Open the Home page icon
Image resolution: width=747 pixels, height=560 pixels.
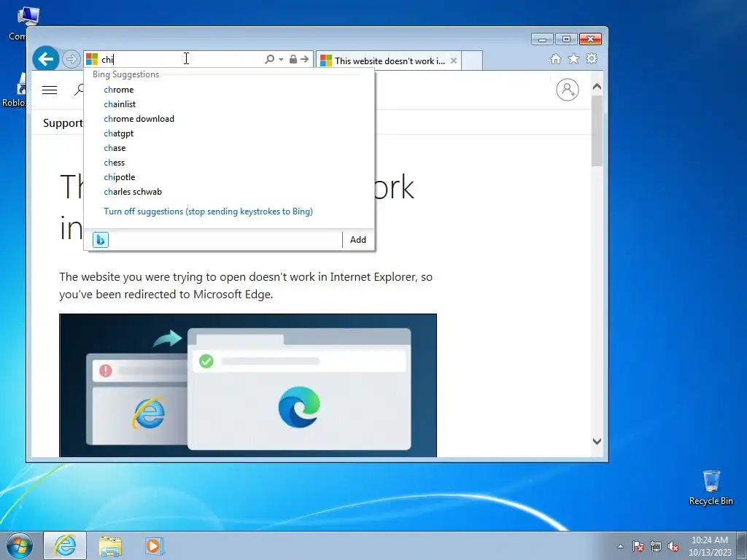tap(555, 58)
